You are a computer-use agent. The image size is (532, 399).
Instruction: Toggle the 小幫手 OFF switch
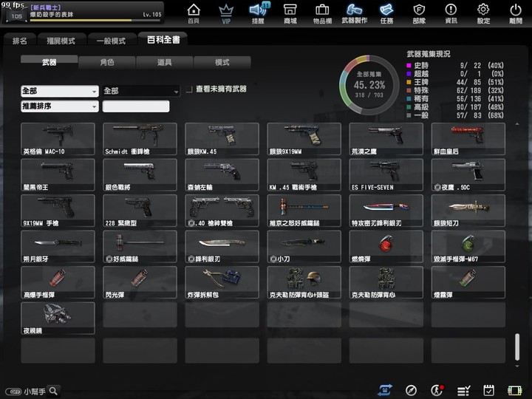click(13, 392)
